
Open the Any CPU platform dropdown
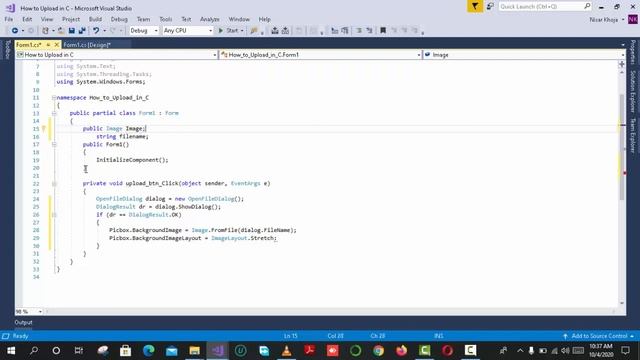click(188, 31)
